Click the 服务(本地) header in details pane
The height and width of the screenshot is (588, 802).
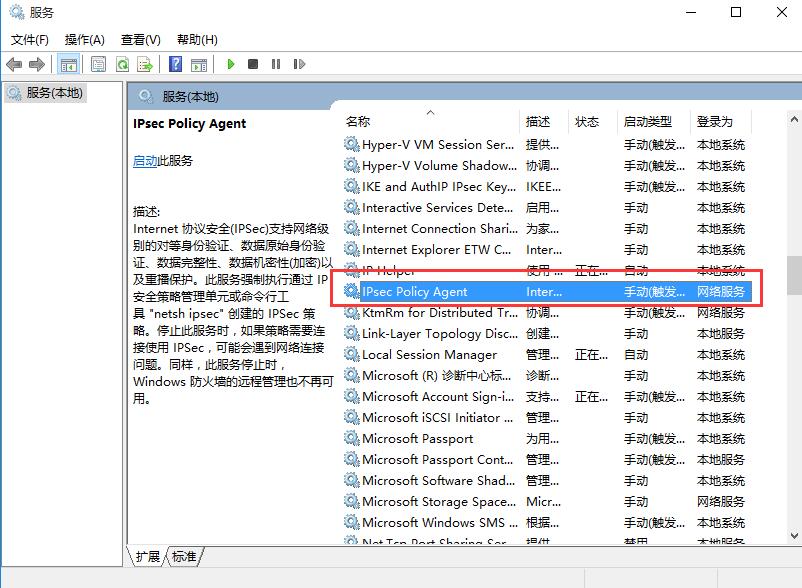[x=190, y=97]
